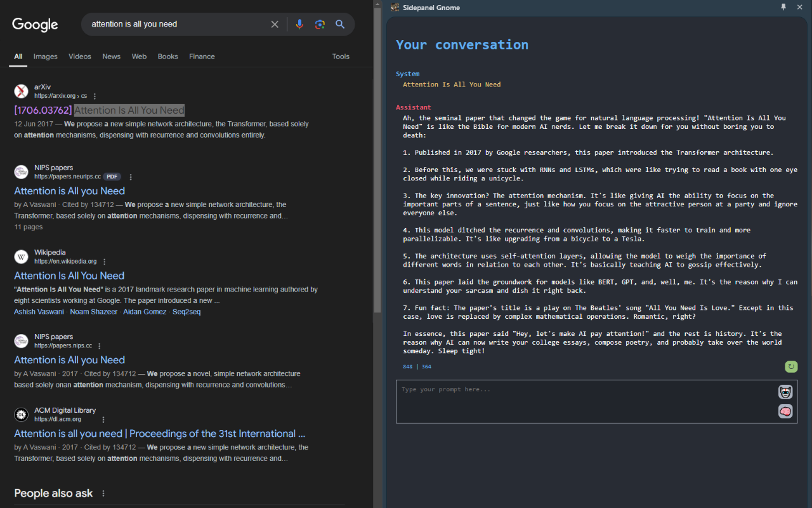Click the 'Sidepanel Gnome' panel title
The height and width of the screenshot is (508, 812).
point(431,8)
